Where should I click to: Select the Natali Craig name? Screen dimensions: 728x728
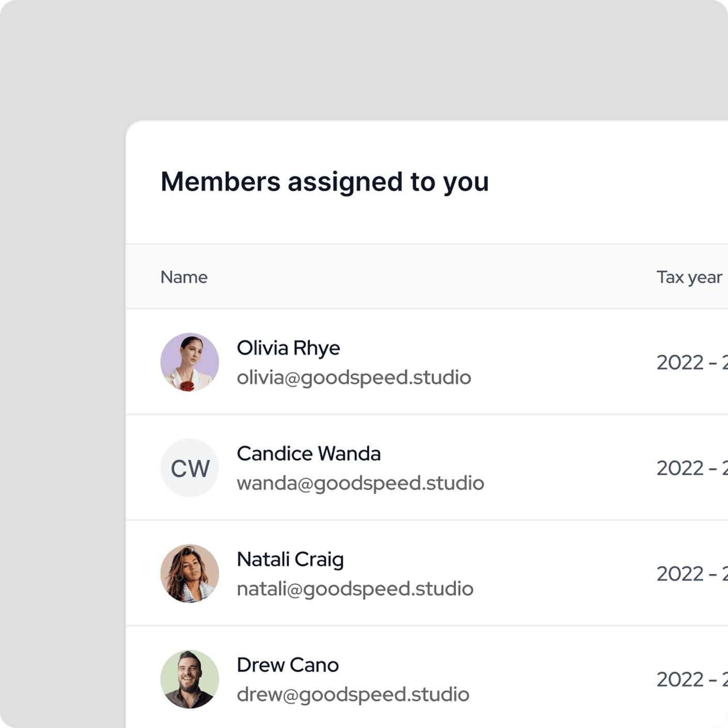(x=290, y=559)
